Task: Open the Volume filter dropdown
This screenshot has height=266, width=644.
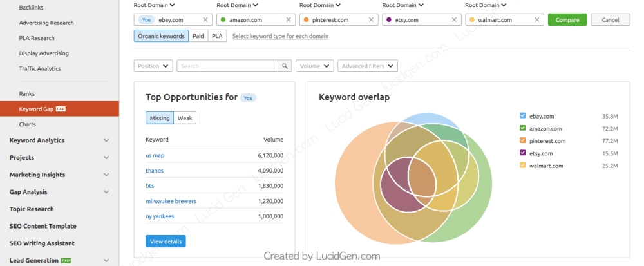Action: pos(314,66)
